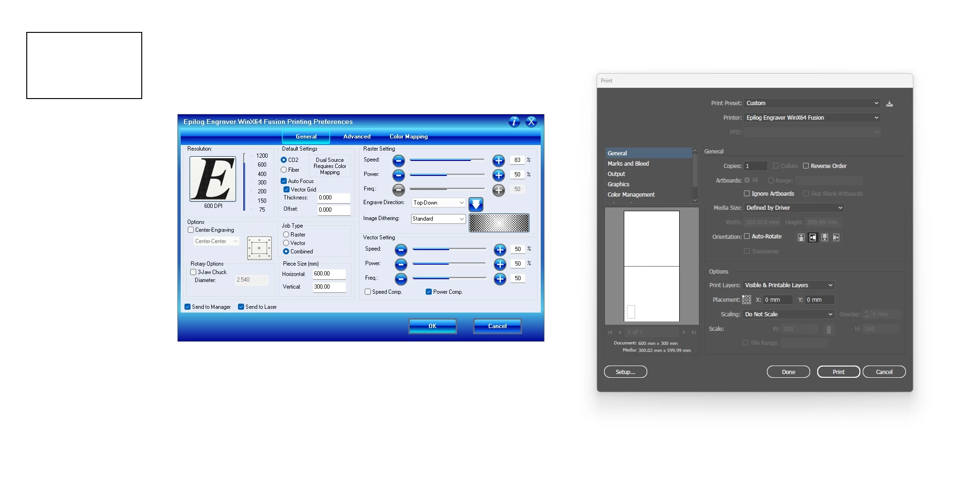Click Done in Print dialog
This screenshot has width=980, height=489.
(789, 372)
